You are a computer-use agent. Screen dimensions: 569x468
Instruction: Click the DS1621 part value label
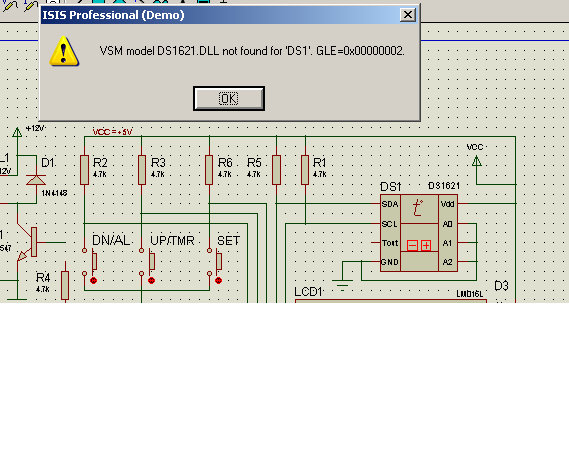click(x=444, y=186)
